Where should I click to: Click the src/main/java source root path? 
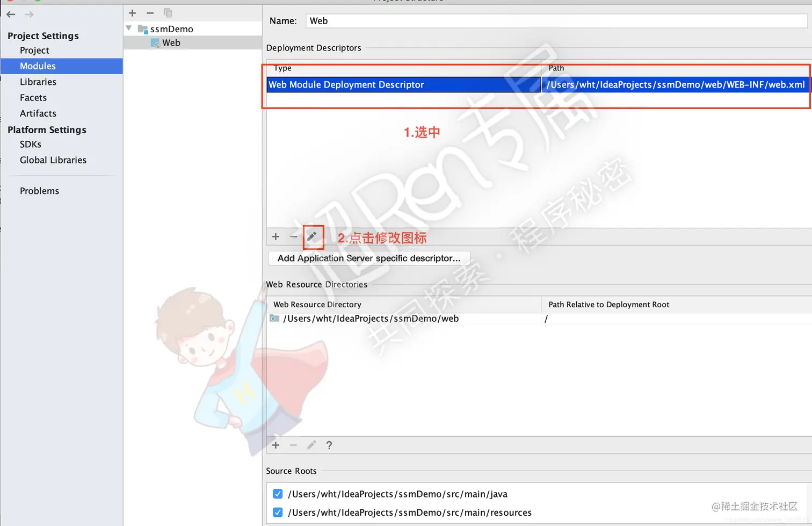(397, 494)
